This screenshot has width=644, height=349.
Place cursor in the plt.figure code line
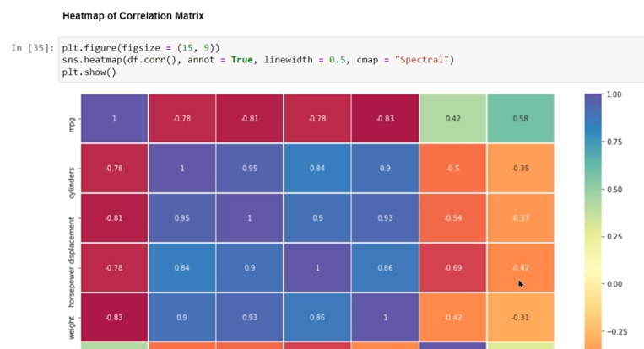point(140,47)
